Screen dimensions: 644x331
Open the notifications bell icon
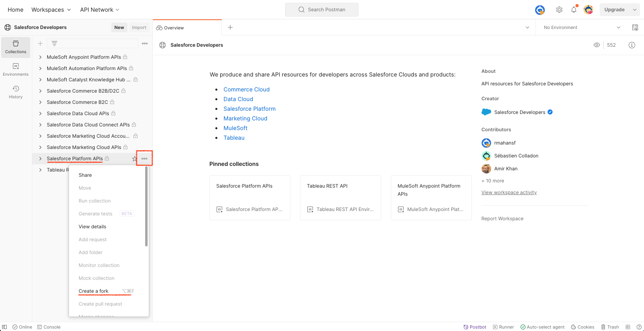pyautogui.click(x=573, y=10)
